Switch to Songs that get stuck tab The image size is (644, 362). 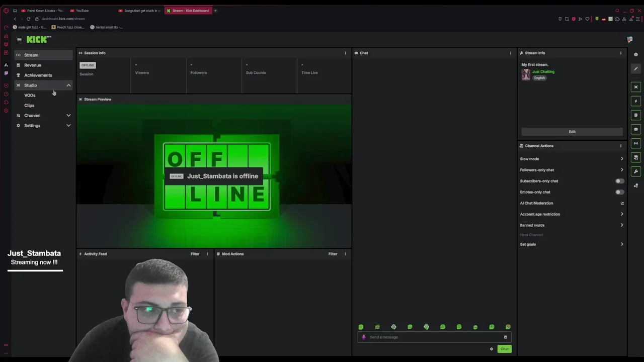[139, 11]
